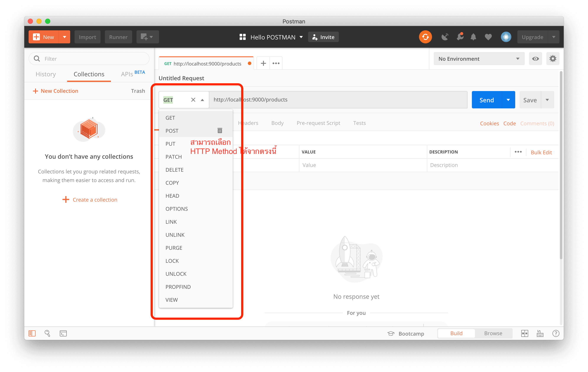588x372 pixels.
Task: Choose DELETE from the method list
Action: tap(195, 170)
